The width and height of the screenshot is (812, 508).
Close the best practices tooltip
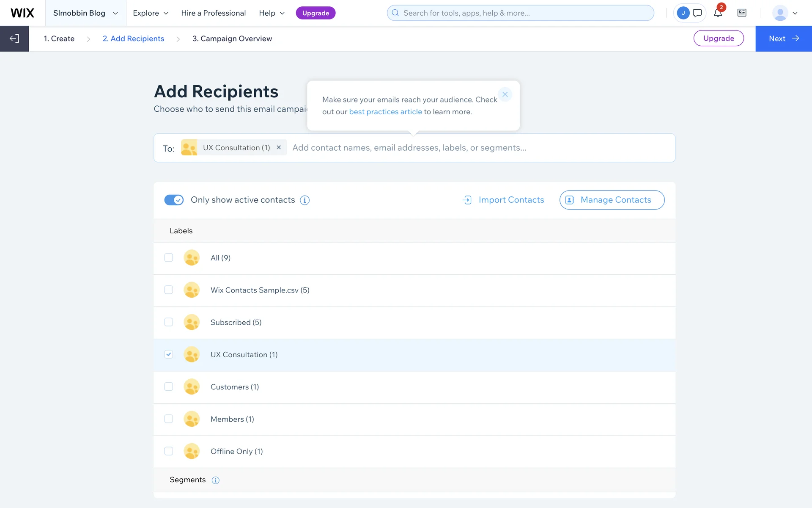pyautogui.click(x=505, y=94)
